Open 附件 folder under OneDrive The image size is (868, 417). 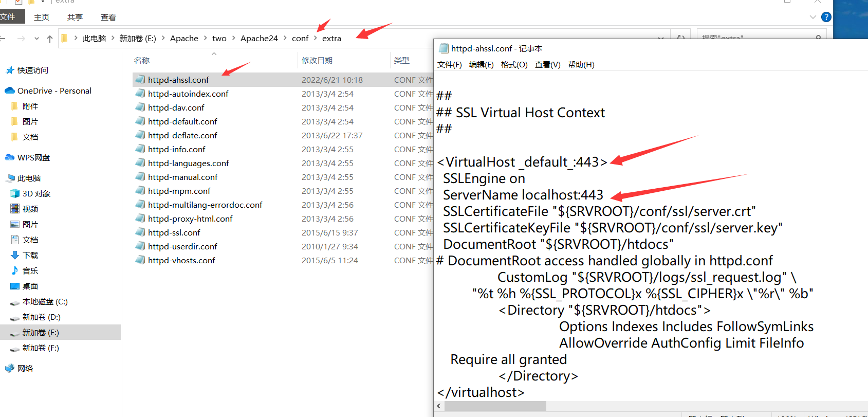coord(30,106)
